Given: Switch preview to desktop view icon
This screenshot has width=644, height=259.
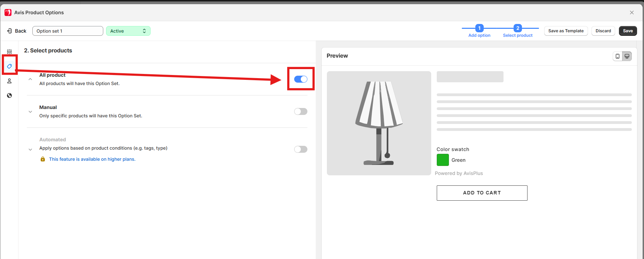Looking at the screenshot, I should click(x=627, y=56).
